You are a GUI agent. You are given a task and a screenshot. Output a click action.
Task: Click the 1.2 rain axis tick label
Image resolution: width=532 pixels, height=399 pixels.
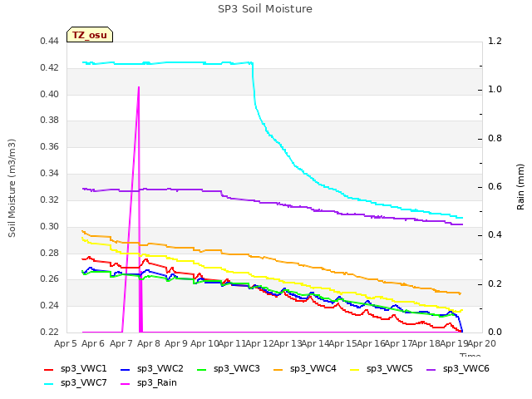(495, 42)
